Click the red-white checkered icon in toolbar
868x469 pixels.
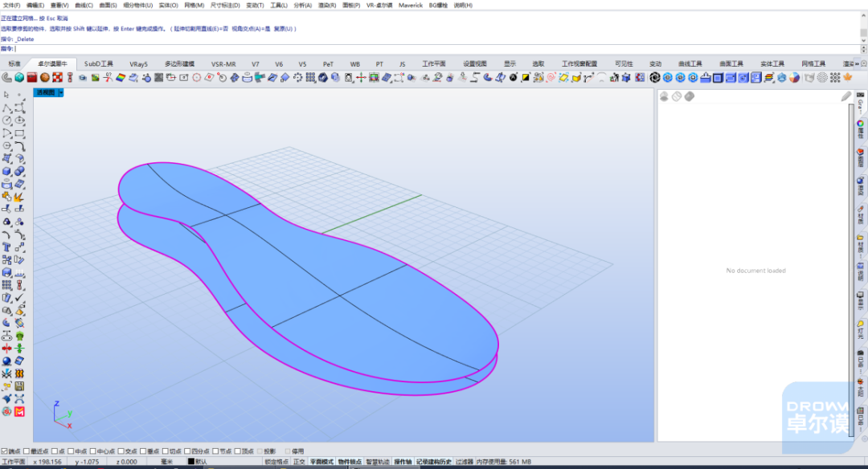point(58,77)
